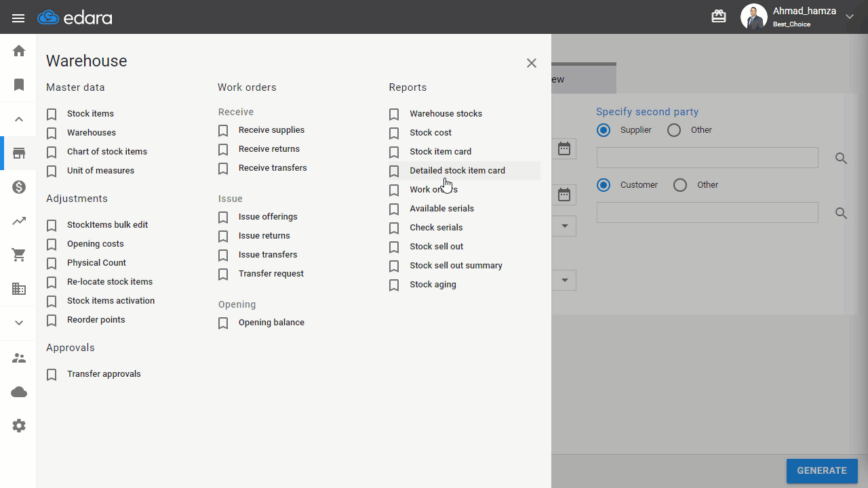Open Stock sell out report
Screen dimensions: 868x488
[x=437, y=247]
